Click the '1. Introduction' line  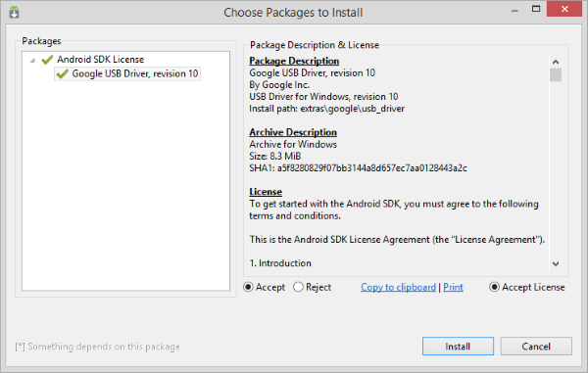coord(280,263)
